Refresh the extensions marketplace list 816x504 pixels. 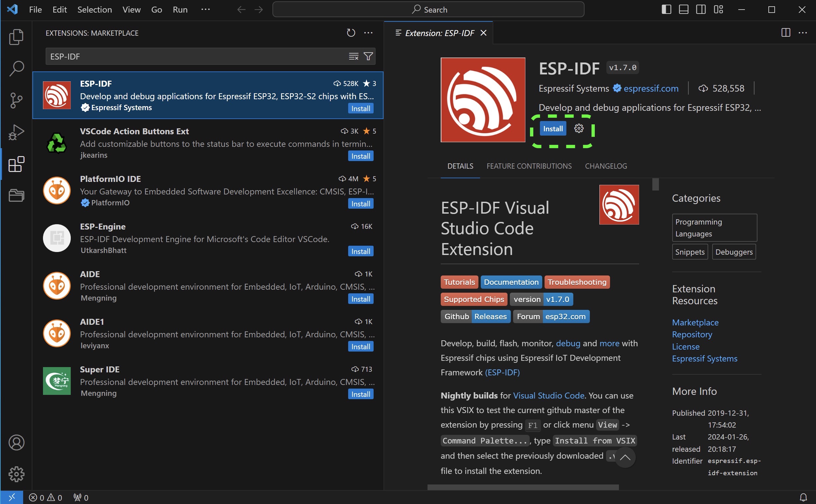[x=351, y=33]
